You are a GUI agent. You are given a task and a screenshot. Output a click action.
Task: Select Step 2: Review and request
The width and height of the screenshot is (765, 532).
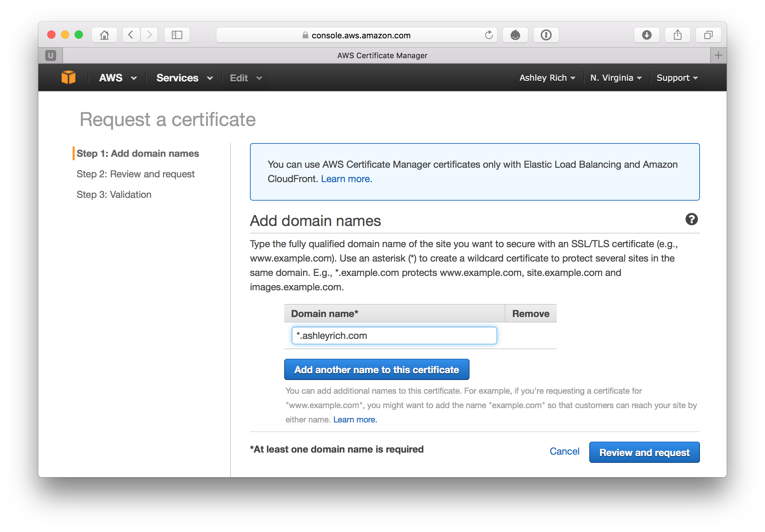click(x=136, y=174)
